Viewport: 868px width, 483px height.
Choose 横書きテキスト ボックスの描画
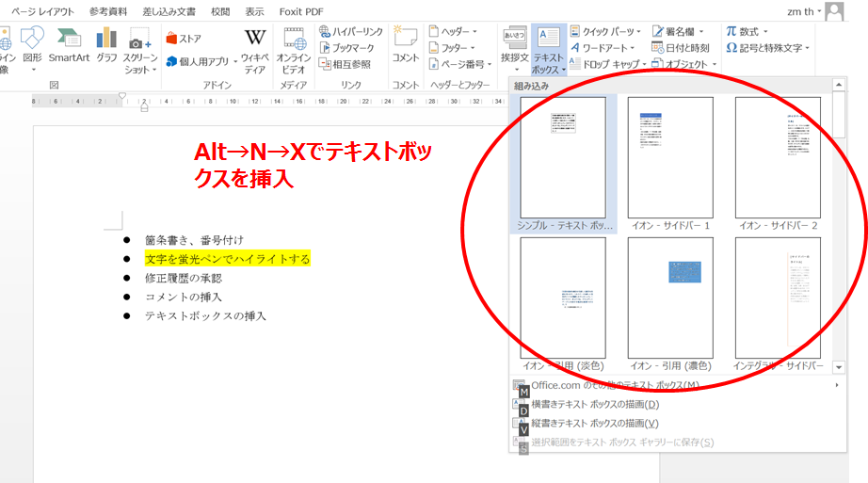click(678, 404)
